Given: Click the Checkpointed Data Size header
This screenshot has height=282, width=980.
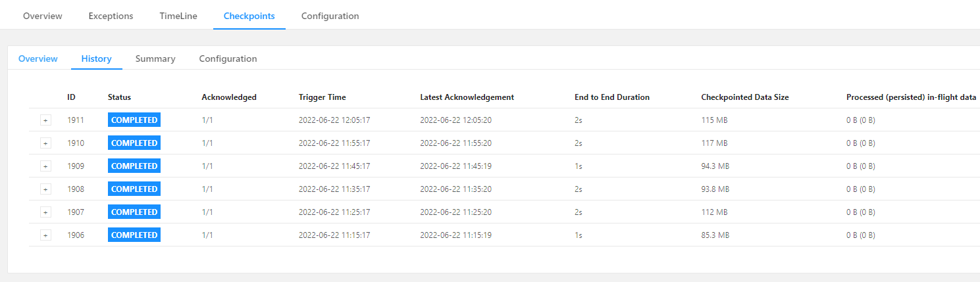Looking at the screenshot, I should coord(745,97).
